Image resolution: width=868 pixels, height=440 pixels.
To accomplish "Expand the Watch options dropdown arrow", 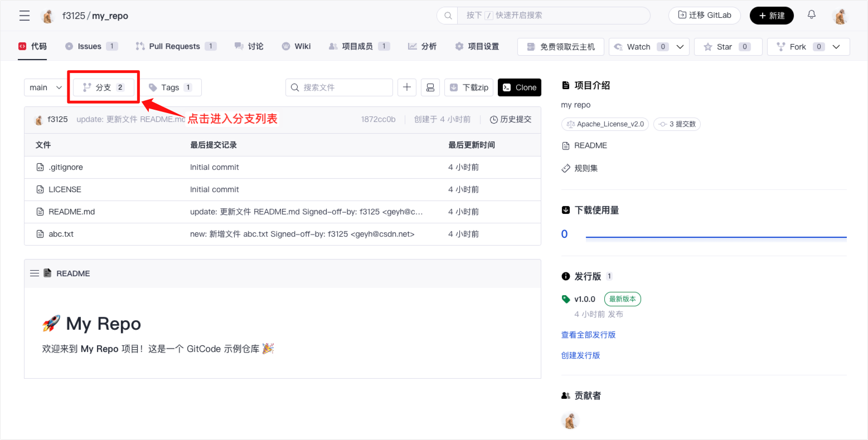I will (x=680, y=47).
